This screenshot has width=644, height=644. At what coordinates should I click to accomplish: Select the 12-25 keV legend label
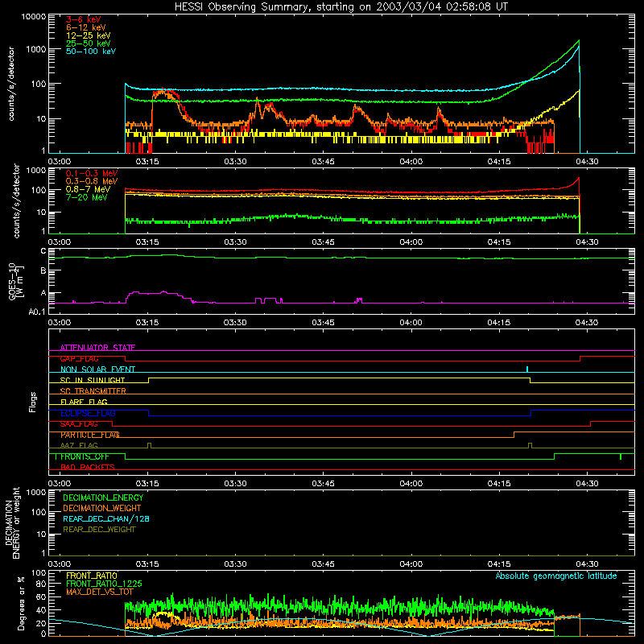point(89,35)
